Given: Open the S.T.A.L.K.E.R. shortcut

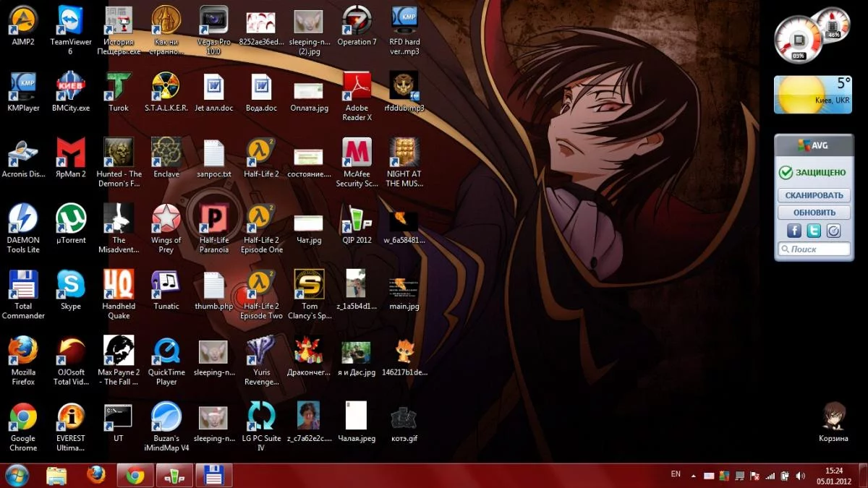Looking at the screenshot, I should [166, 92].
